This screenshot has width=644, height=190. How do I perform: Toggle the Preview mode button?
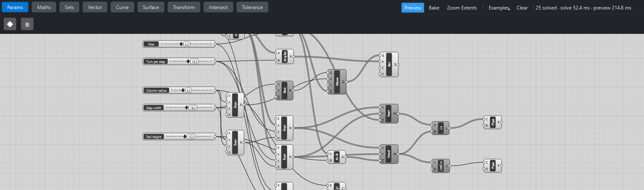click(x=413, y=8)
